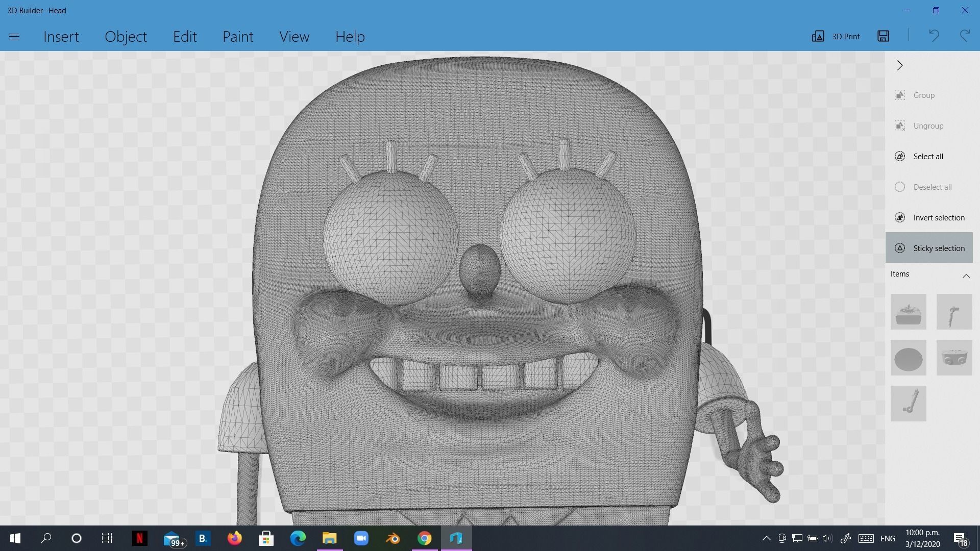Open Netflix from the taskbar
980x551 pixels.
(x=139, y=538)
